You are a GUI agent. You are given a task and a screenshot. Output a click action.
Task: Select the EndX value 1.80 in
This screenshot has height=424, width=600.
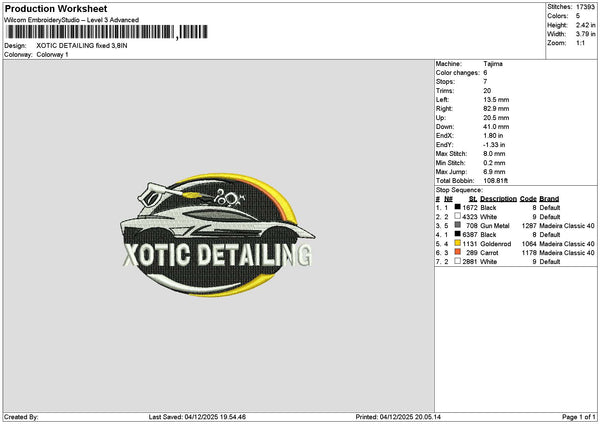[493, 135]
